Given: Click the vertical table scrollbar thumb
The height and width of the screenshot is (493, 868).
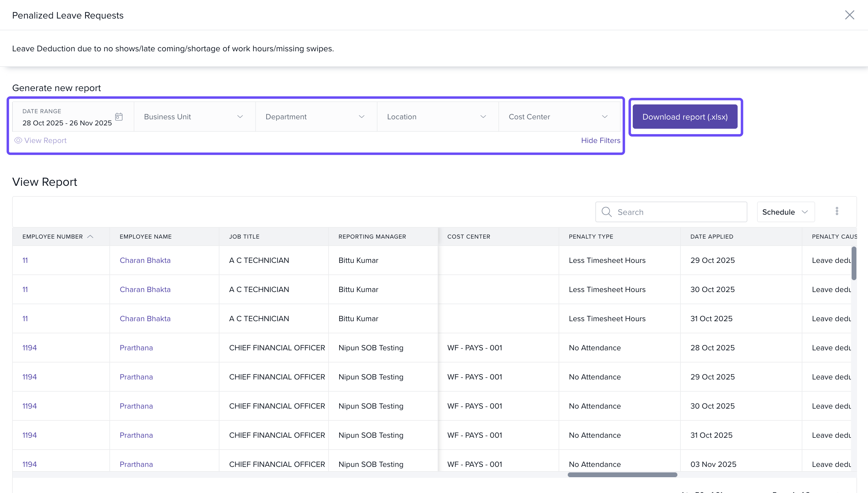Looking at the screenshot, I should (x=854, y=263).
